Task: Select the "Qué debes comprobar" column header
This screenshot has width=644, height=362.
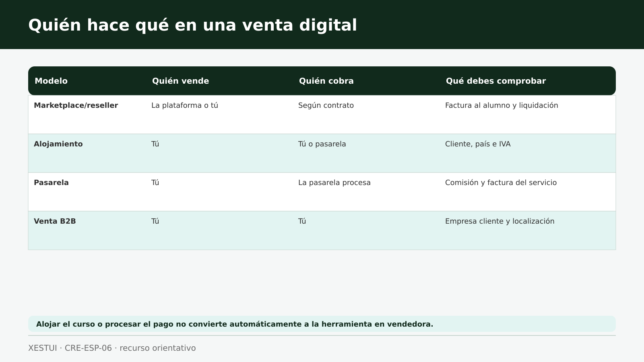Action: [495, 81]
